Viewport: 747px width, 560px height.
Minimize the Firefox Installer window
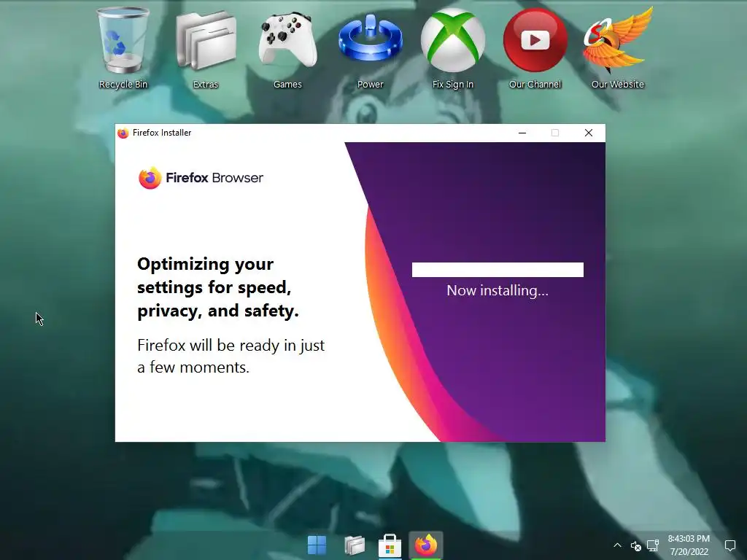tap(522, 133)
